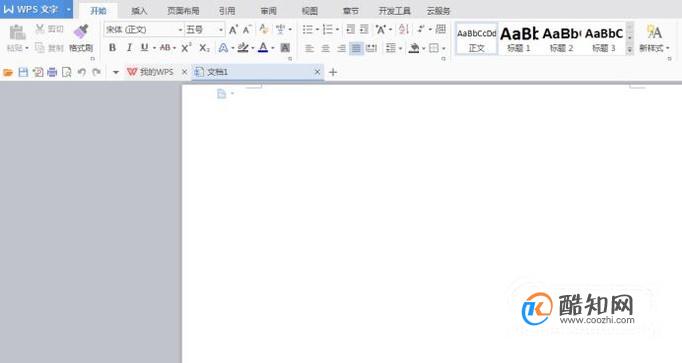Click the Copy icon
Screen dimensions: 682x363
click(40, 47)
